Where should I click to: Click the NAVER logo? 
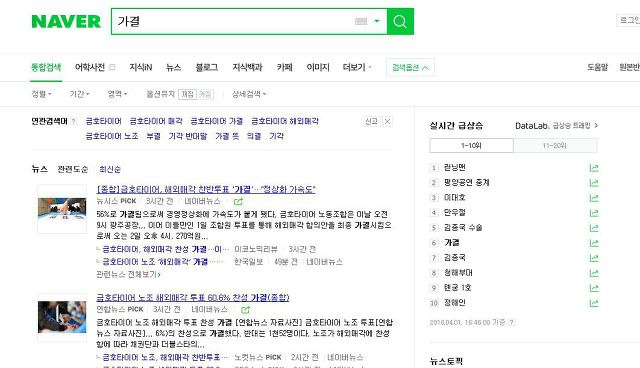click(x=66, y=21)
